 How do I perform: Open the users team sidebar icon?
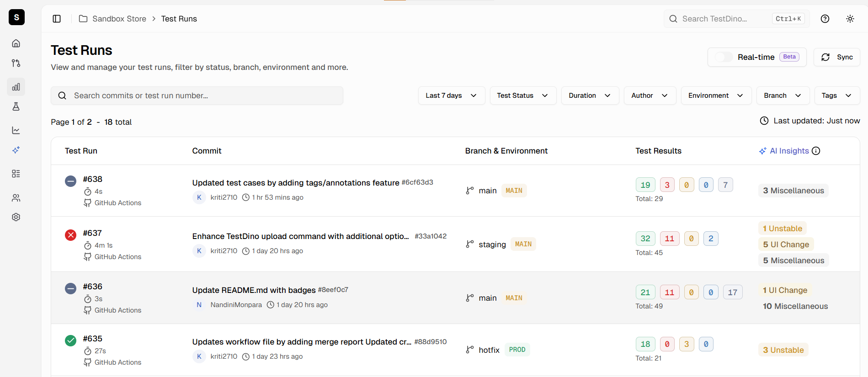click(16, 198)
